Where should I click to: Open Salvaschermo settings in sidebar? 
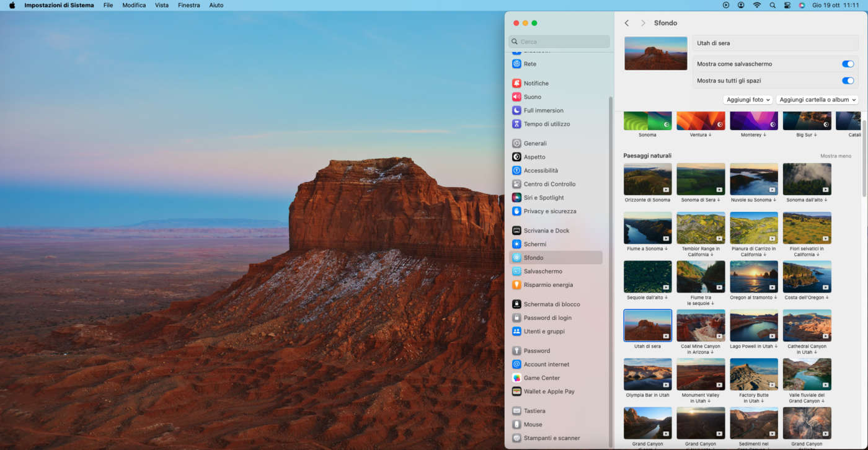click(x=542, y=271)
